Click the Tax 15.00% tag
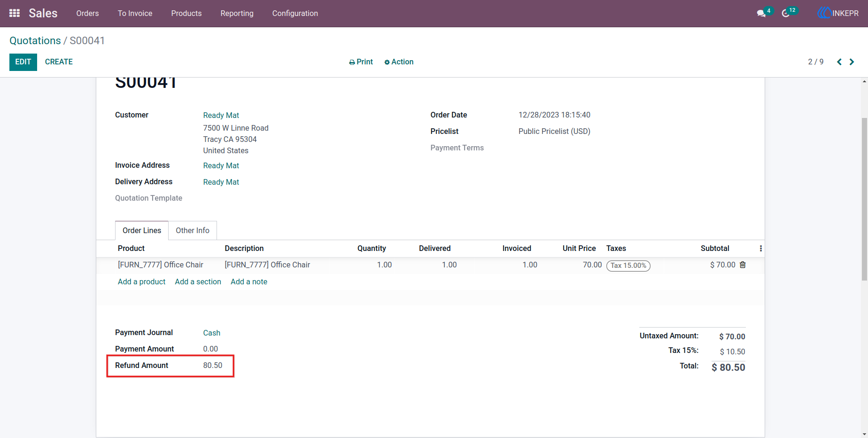The image size is (868, 438). tap(628, 266)
